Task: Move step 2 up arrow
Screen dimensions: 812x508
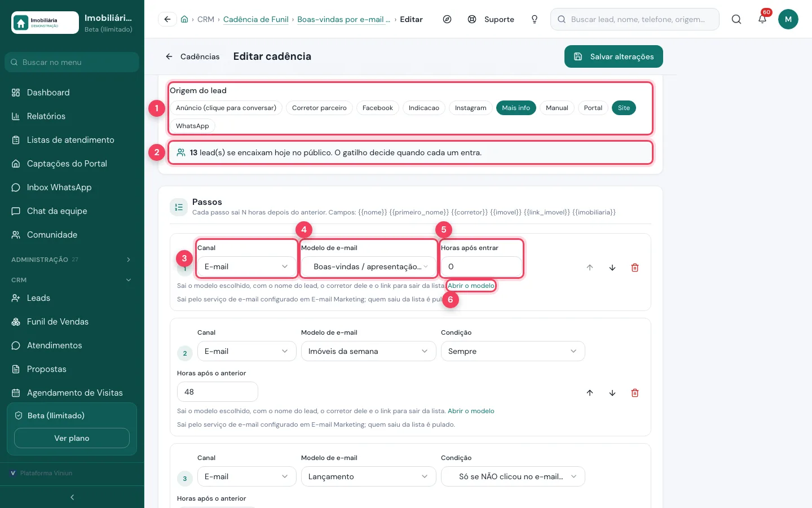Action: 590,393
